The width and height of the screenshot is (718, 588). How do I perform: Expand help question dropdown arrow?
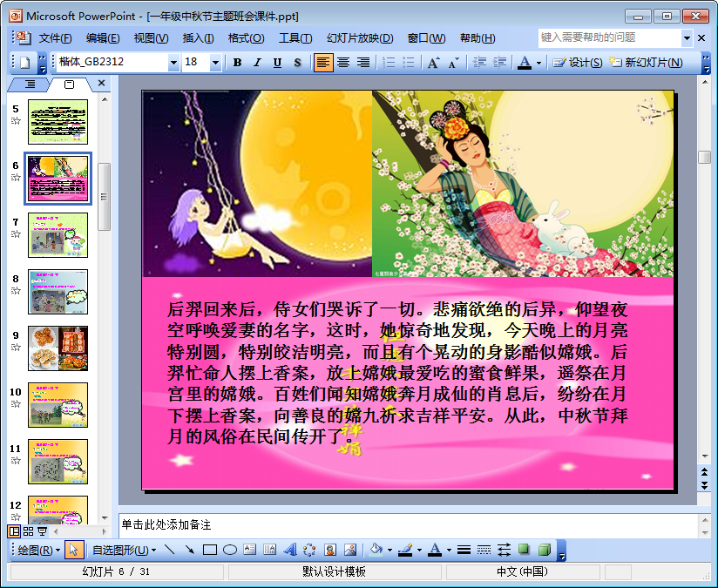point(687,38)
